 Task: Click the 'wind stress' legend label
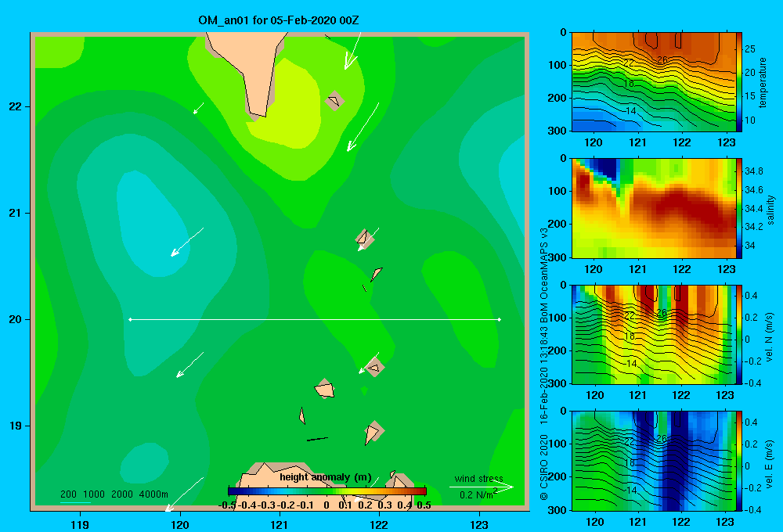click(478, 478)
